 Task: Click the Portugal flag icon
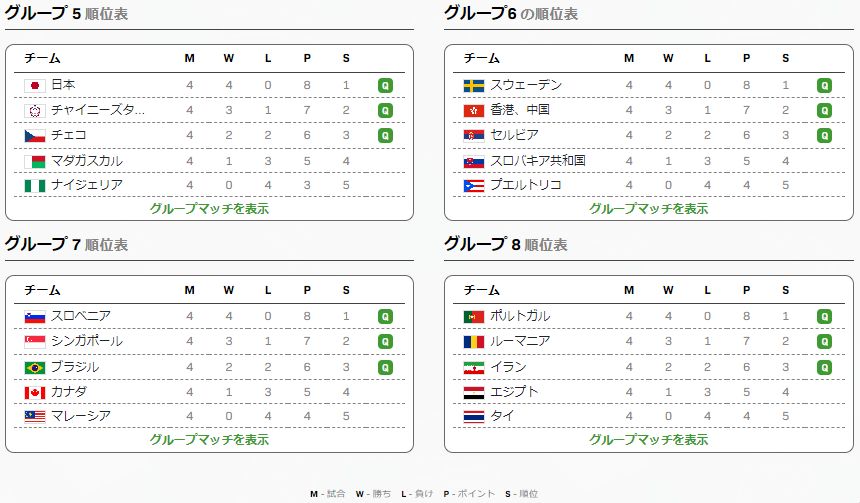(x=474, y=316)
